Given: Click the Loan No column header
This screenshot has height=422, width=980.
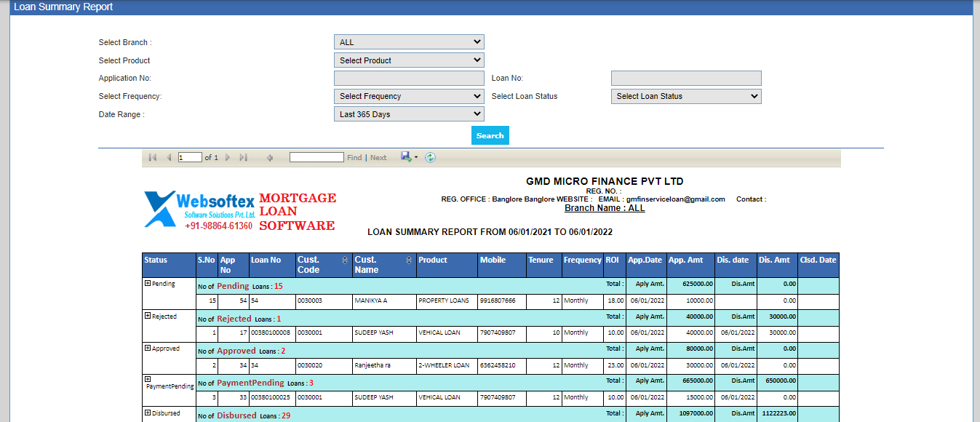Looking at the screenshot, I should pos(271,265).
